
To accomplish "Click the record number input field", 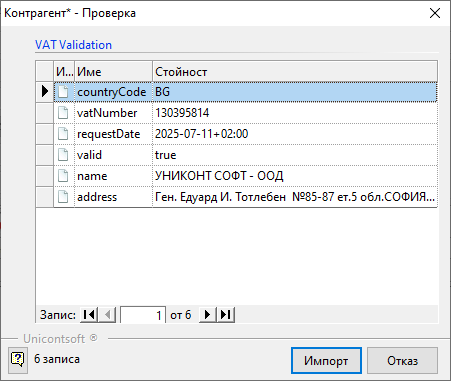I will pyautogui.click(x=143, y=315).
